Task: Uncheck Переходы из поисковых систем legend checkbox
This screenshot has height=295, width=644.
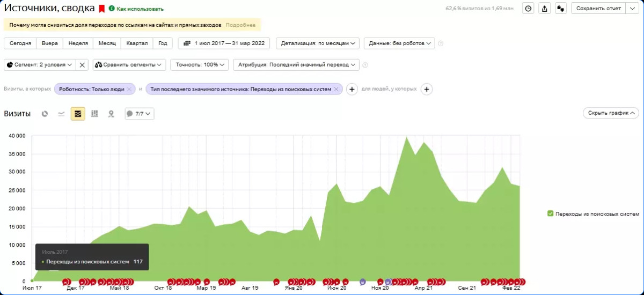Action: (x=550, y=213)
